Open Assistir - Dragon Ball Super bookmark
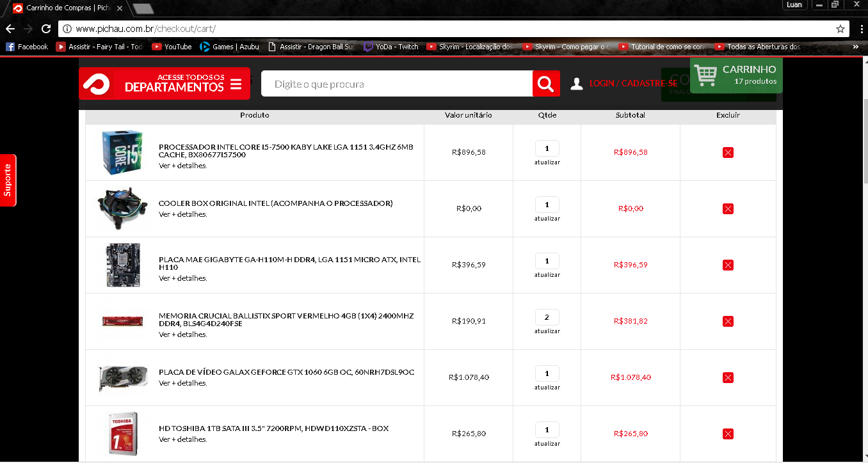Screen dimensions: 868x463 (310, 47)
